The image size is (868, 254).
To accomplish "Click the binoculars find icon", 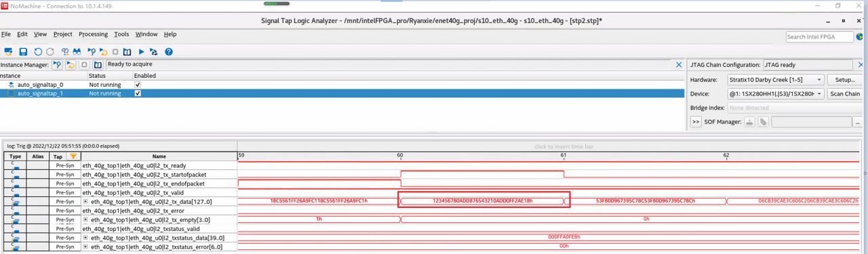I will click(77, 51).
